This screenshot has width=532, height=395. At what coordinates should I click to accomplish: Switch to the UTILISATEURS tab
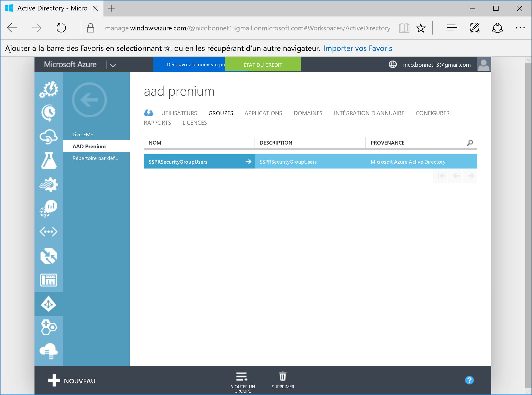[179, 113]
